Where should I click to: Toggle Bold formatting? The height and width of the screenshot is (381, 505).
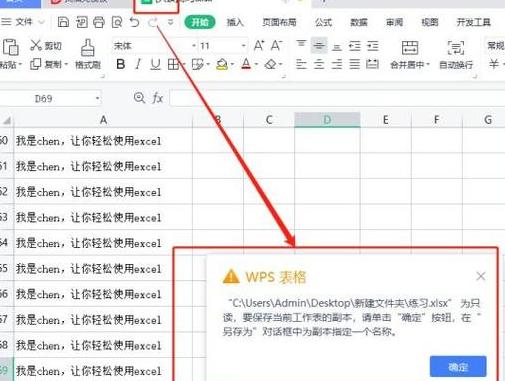(121, 64)
